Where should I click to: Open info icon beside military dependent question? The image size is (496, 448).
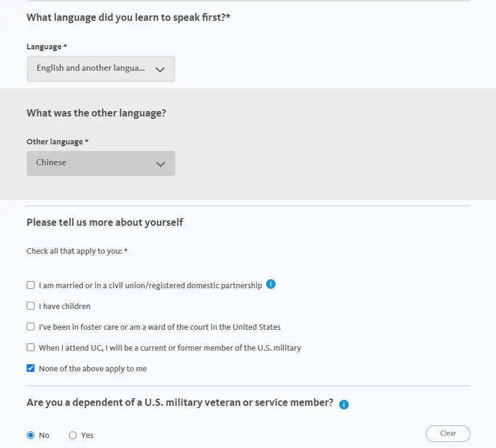343,405
